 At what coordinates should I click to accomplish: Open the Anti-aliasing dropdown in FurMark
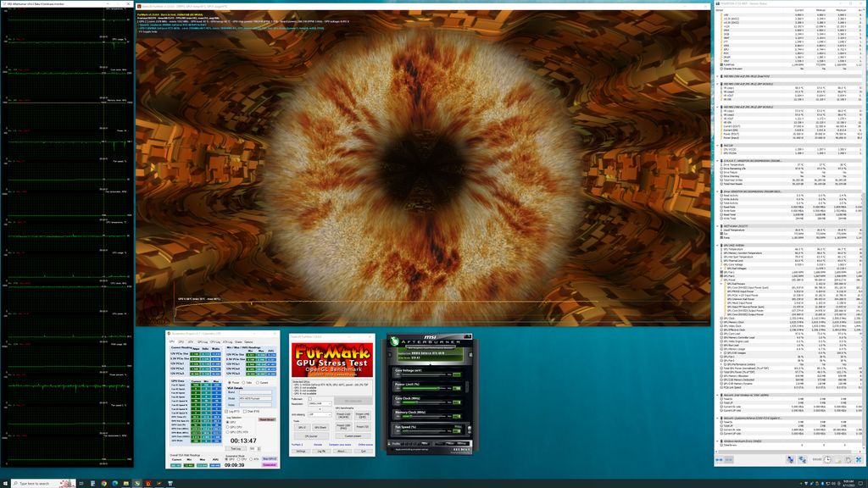coord(319,414)
